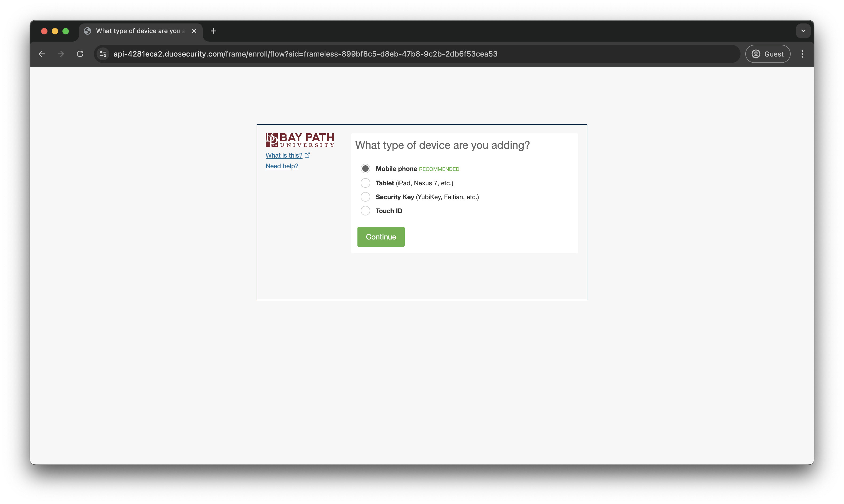
Task: Open the What is this? link
Action: tap(284, 155)
